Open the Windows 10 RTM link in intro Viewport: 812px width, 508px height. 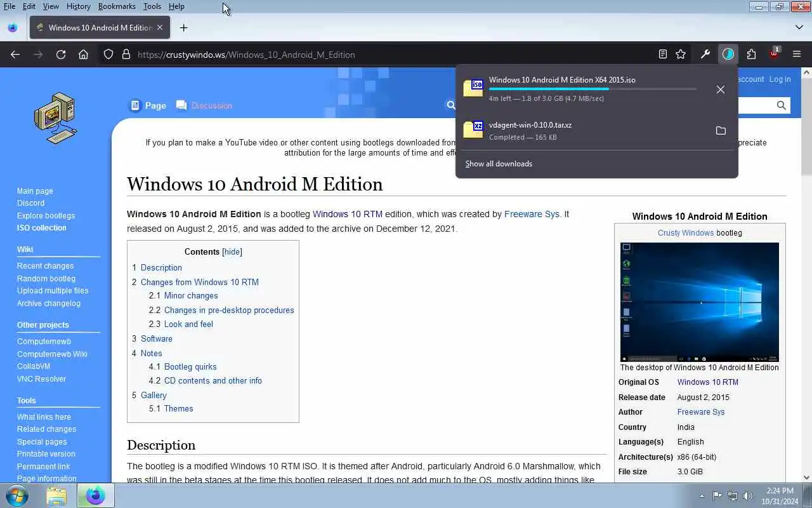(348, 214)
